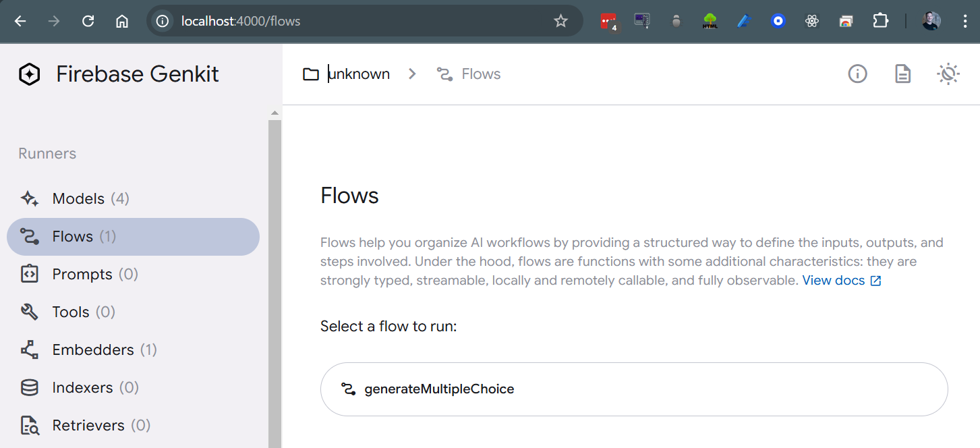Screen dimensions: 980x448
Task: Go to browser home page
Action: [x=122, y=22]
